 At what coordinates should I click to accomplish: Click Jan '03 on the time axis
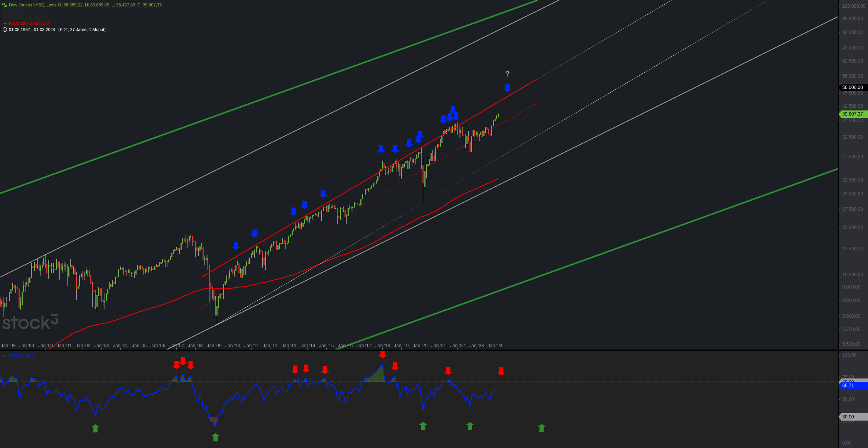[101, 346]
